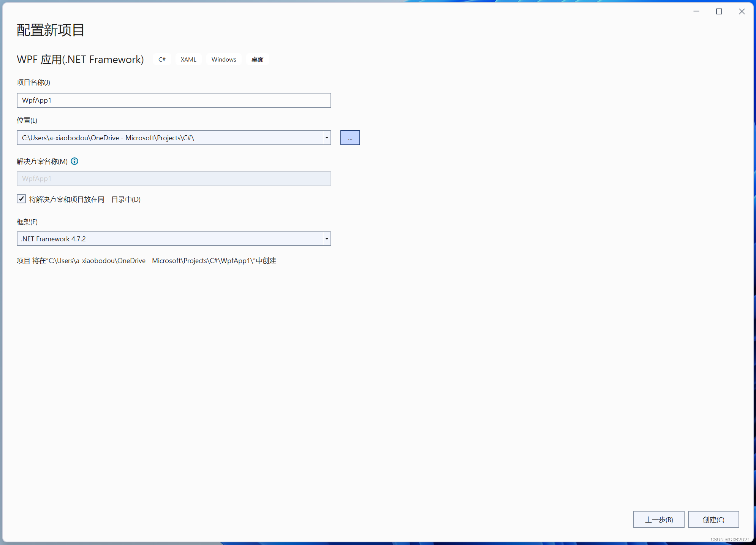Close the configure project dialog

coord(742,11)
